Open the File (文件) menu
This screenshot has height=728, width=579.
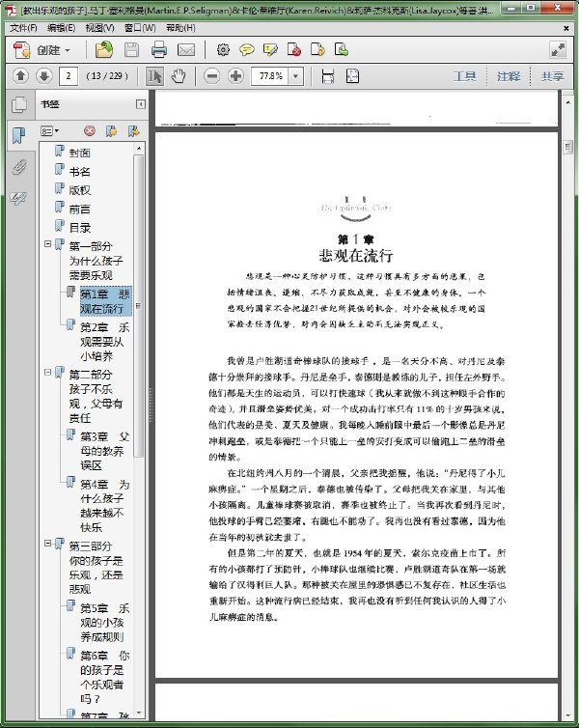pyautogui.click(x=23, y=28)
